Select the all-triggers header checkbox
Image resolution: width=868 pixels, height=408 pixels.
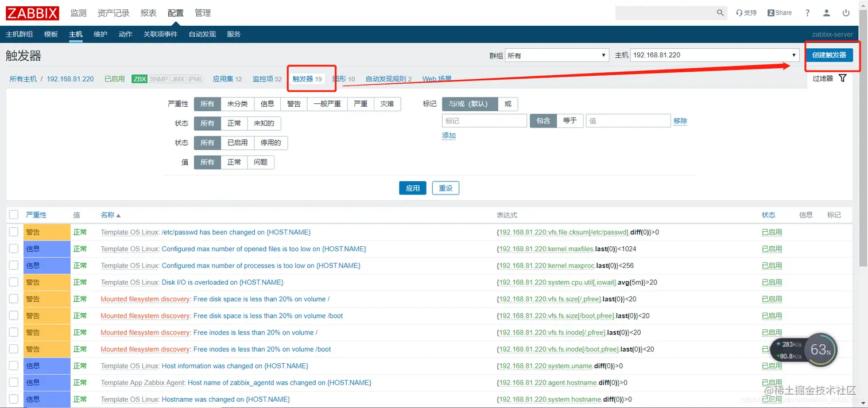tap(14, 215)
